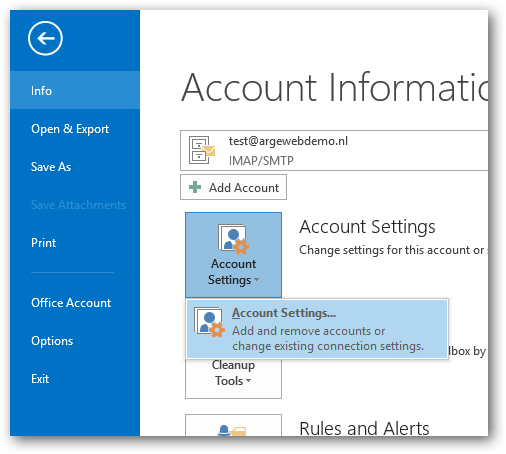Click the Account Settings section heading
506x454 pixels.
(367, 227)
